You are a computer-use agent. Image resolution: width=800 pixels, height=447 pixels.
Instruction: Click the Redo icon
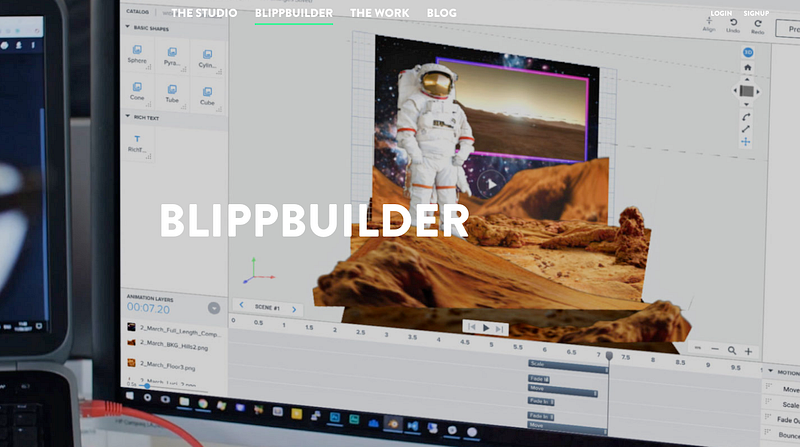[758, 23]
